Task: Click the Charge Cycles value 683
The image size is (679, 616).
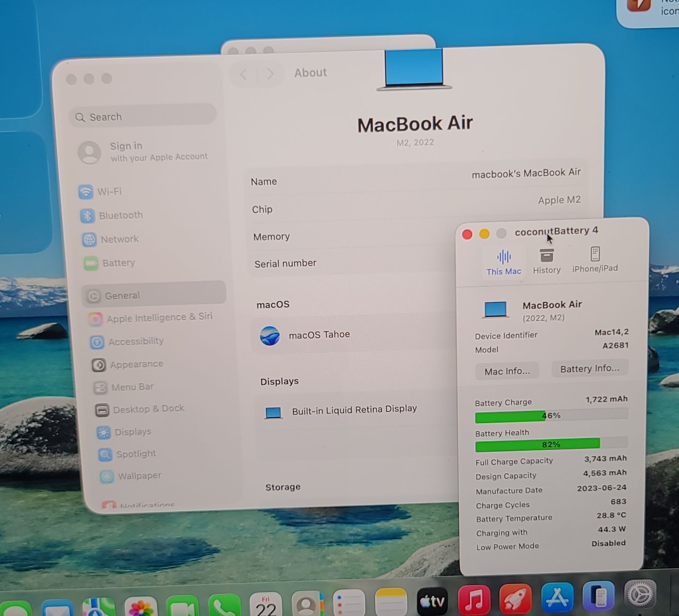Action: tap(618, 502)
